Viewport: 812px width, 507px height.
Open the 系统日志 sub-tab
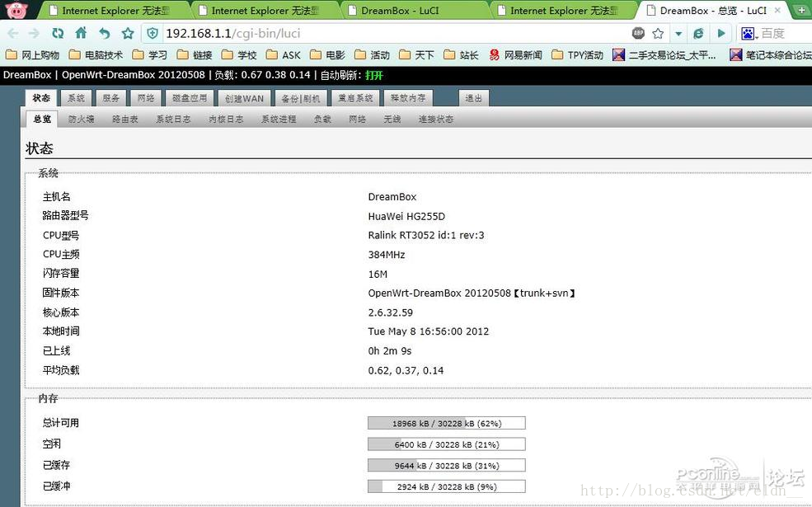click(x=173, y=119)
